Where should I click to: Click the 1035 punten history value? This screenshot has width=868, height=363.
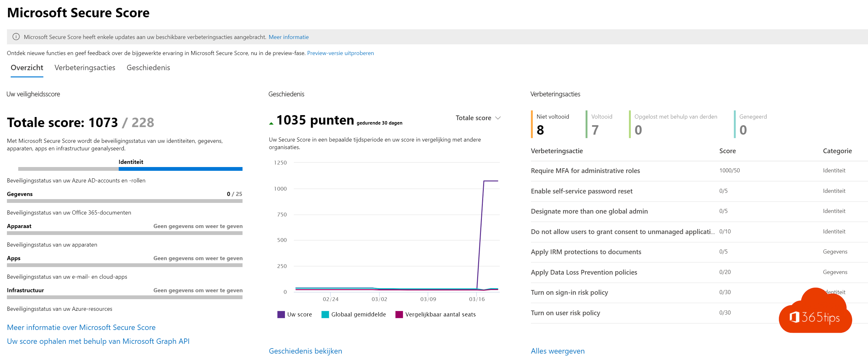click(x=315, y=120)
